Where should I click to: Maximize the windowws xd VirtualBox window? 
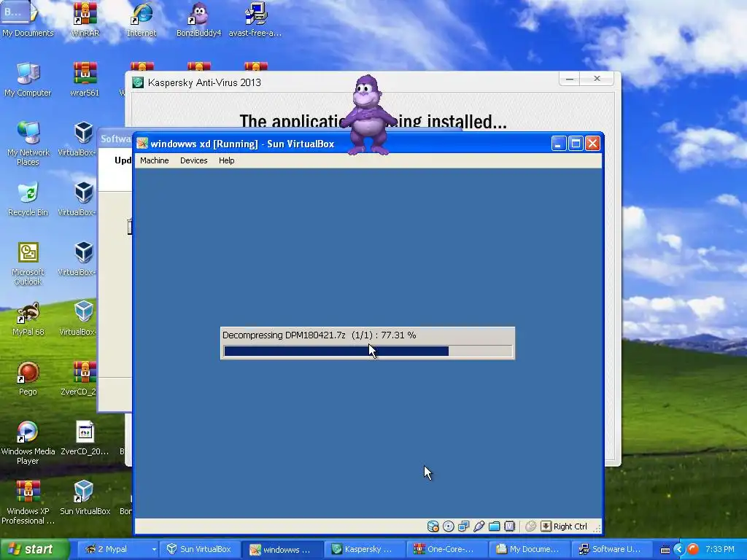576,144
